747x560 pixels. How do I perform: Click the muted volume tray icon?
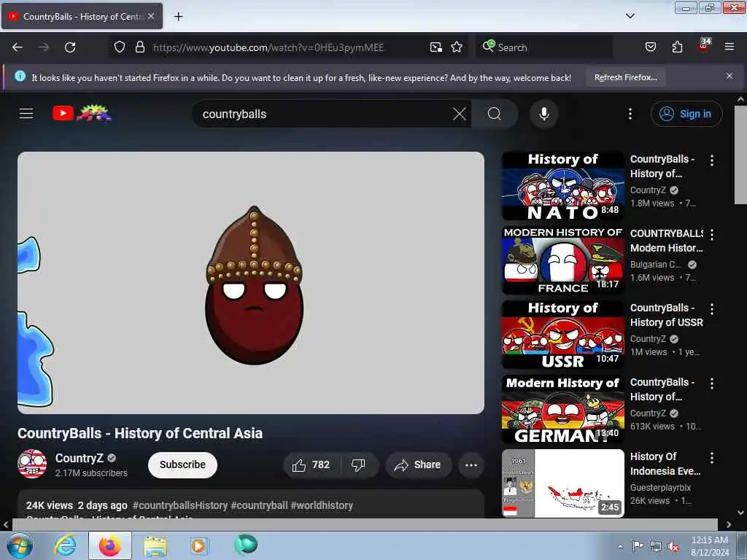(x=673, y=547)
